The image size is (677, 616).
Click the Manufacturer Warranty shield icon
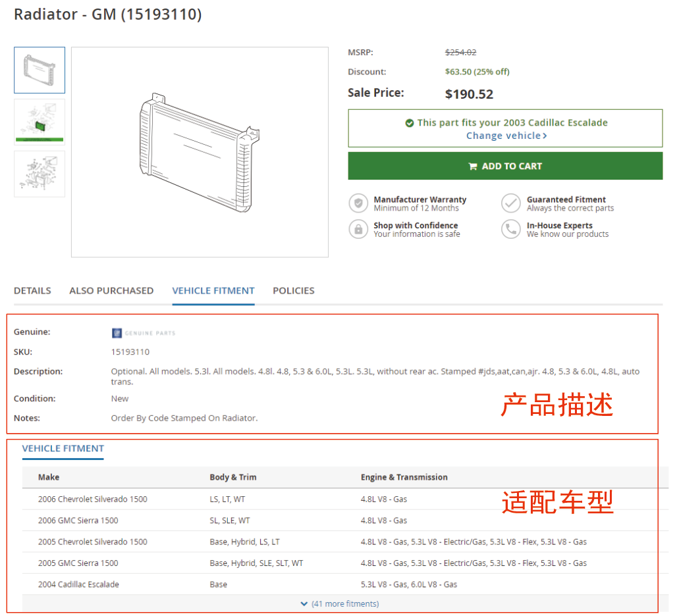pos(358,203)
